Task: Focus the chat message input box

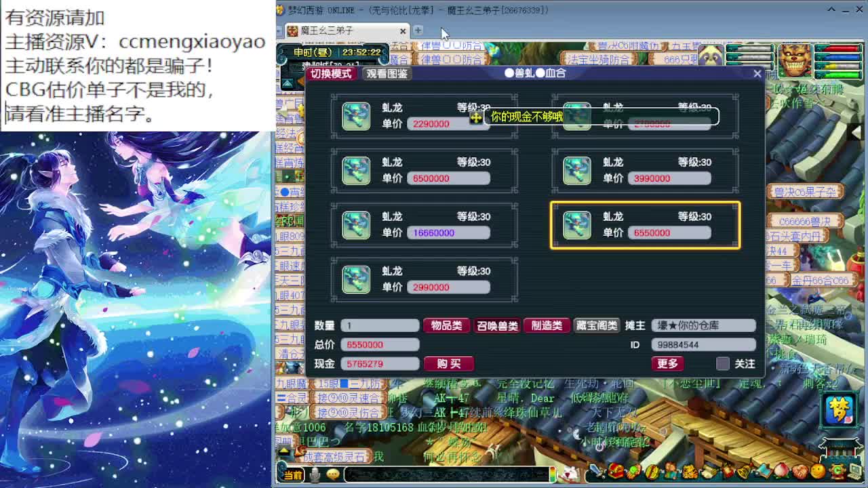Action: point(446,475)
